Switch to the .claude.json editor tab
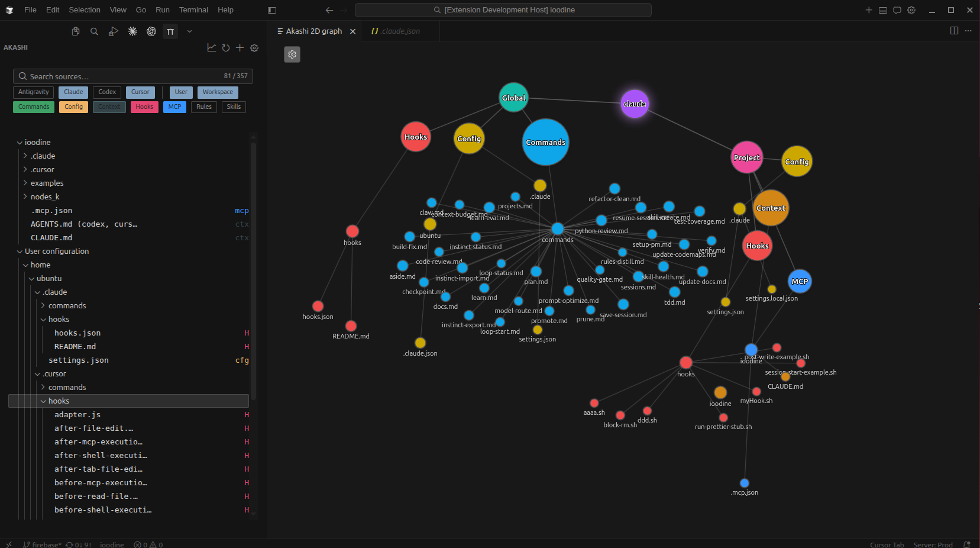Viewport: 980px width, 548px height. pyautogui.click(x=400, y=31)
